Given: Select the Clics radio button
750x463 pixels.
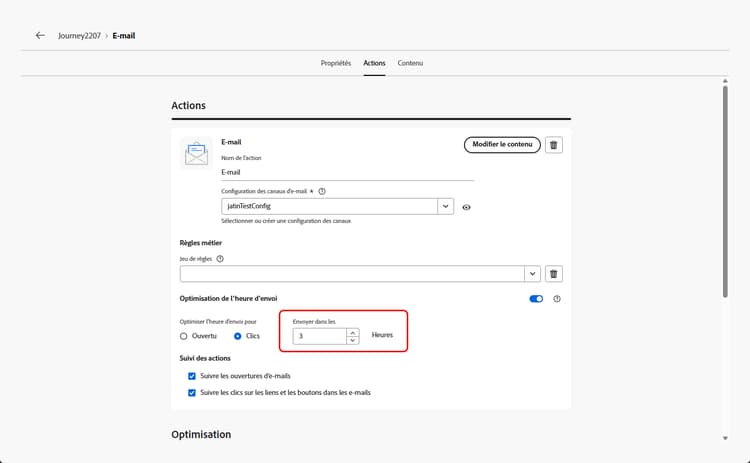Looking at the screenshot, I should tap(237, 336).
